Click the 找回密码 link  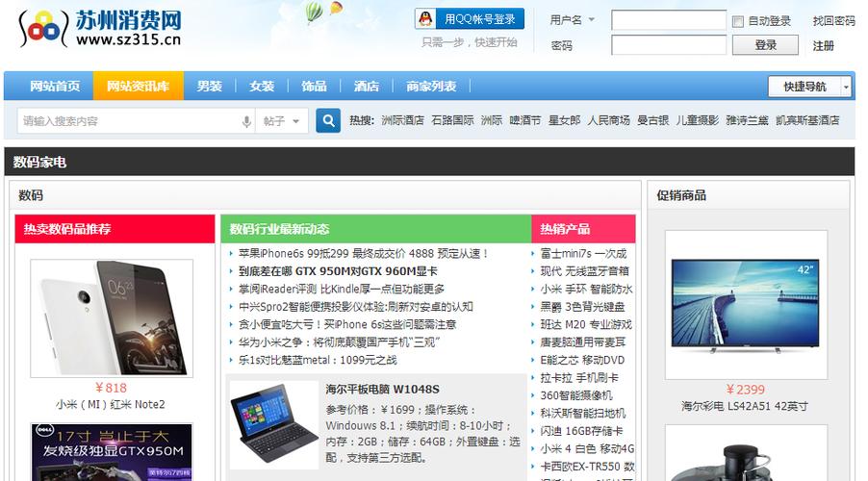pyautogui.click(x=833, y=20)
